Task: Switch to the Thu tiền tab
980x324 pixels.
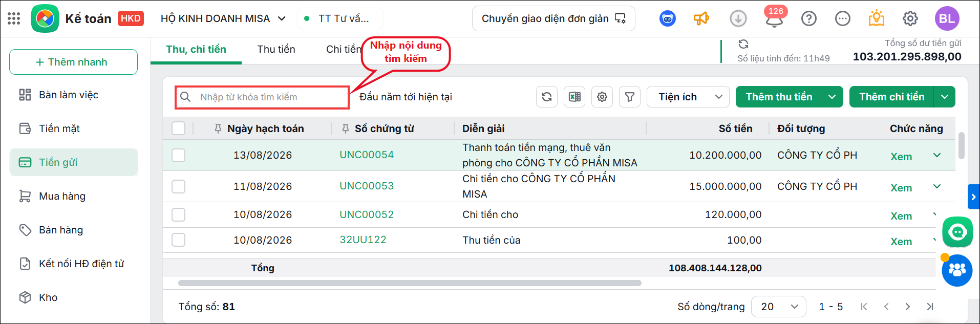Action: coord(276,49)
